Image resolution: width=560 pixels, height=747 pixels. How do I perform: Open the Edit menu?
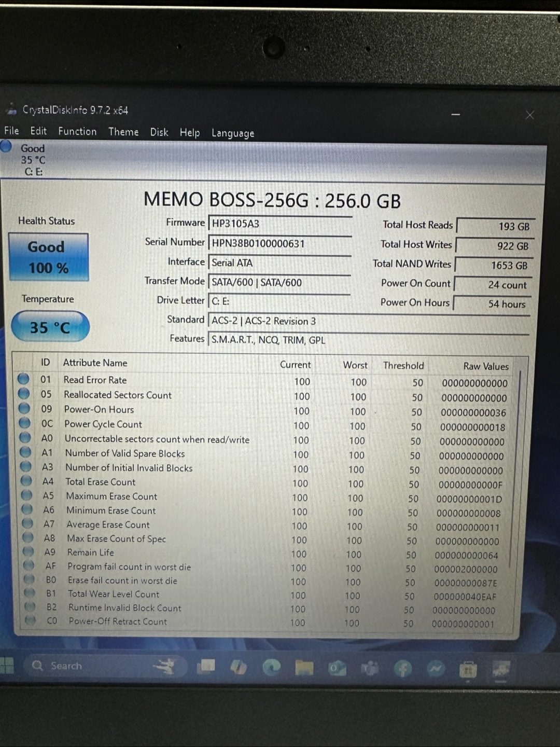pyautogui.click(x=38, y=131)
